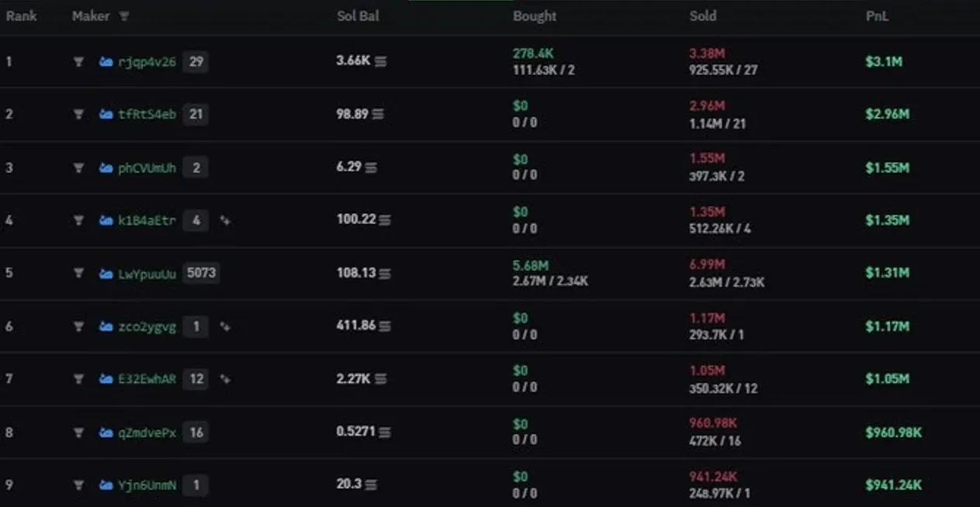Sort by PnL column header
Screen dimensions: 980x507
coord(878,16)
